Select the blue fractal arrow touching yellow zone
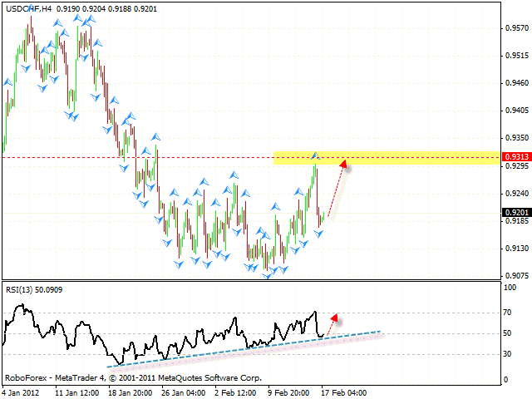The width and height of the screenshot is (532, 399). 315,155
